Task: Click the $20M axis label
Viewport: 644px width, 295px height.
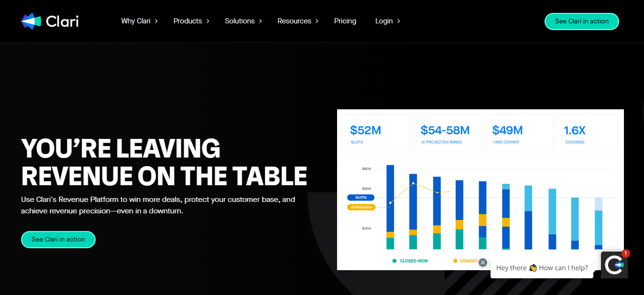Action: [x=367, y=229]
